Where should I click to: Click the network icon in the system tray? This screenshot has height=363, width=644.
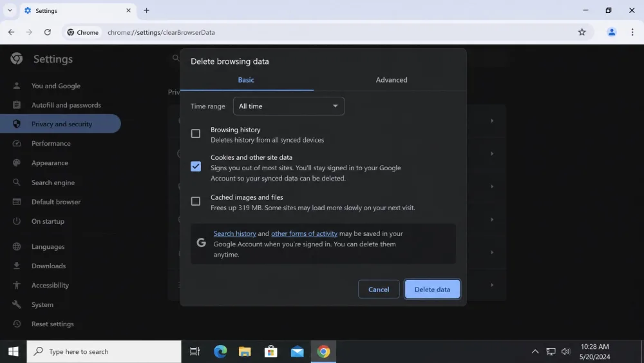551,351
